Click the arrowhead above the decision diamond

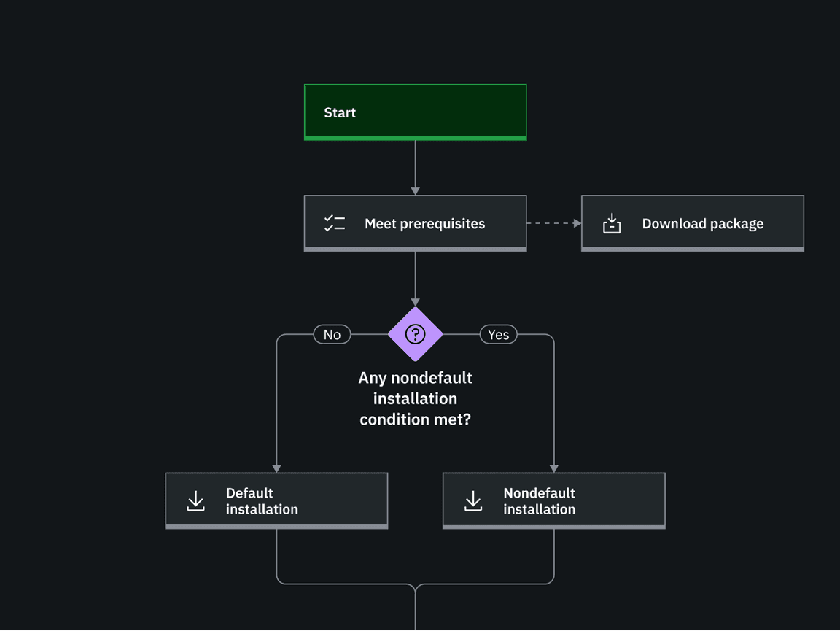pyautogui.click(x=415, y=302)
